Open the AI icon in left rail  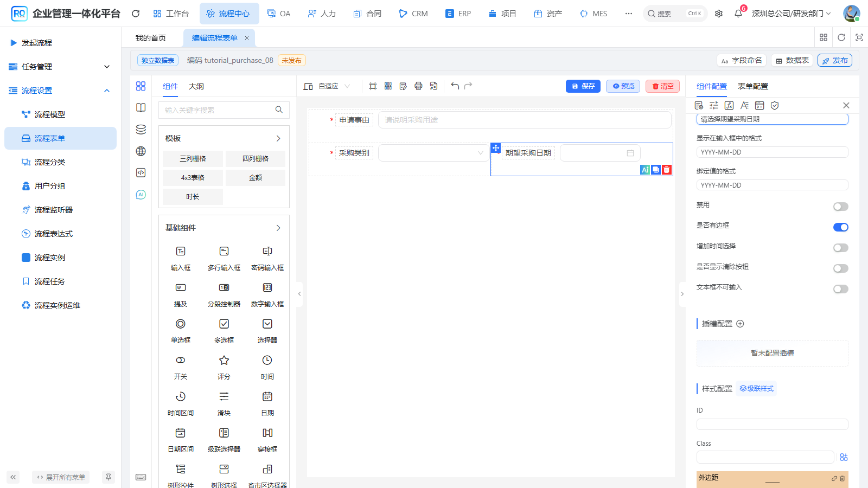[x=141, y=195]
